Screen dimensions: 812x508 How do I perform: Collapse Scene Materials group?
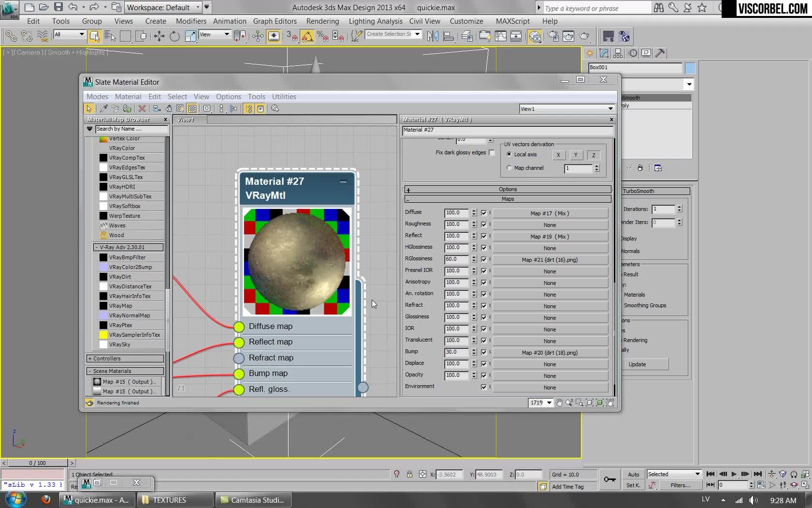click(x=125, y=371)
